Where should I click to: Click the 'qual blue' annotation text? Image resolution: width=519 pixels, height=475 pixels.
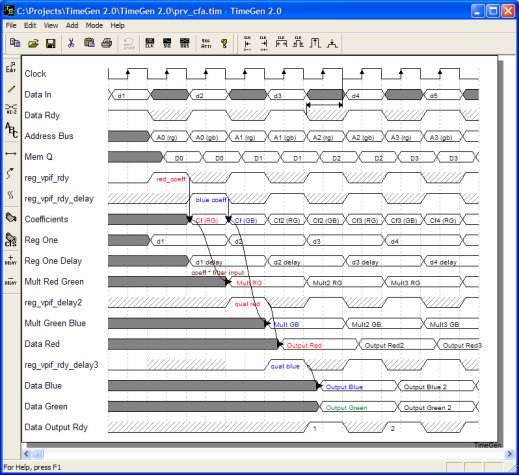coord(285,366)
